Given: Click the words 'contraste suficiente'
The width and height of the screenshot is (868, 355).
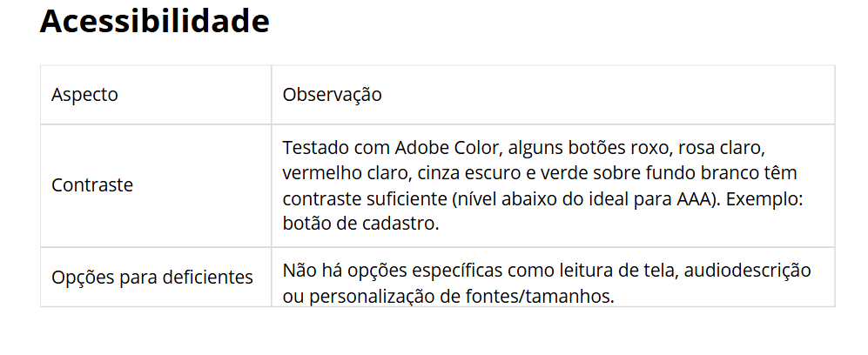Looking at the screenshot, I should [x=365, y=198].
